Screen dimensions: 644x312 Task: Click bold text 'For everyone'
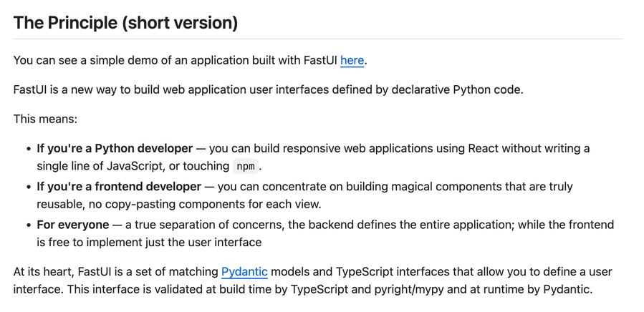(73, 225)
